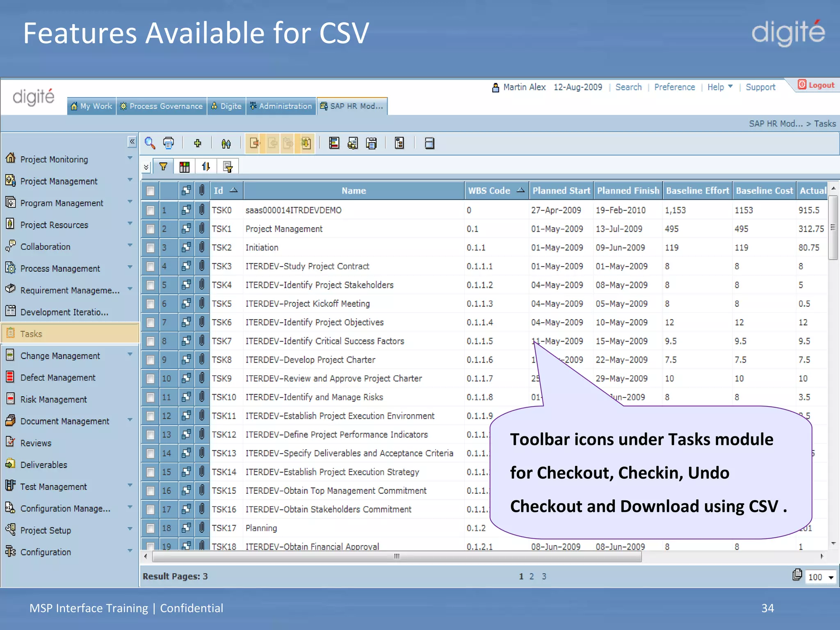This screenshot has width=840, height=630.
Task: Click the two-people resource icon in the toolbar
Action: click(x=226, y=144)
